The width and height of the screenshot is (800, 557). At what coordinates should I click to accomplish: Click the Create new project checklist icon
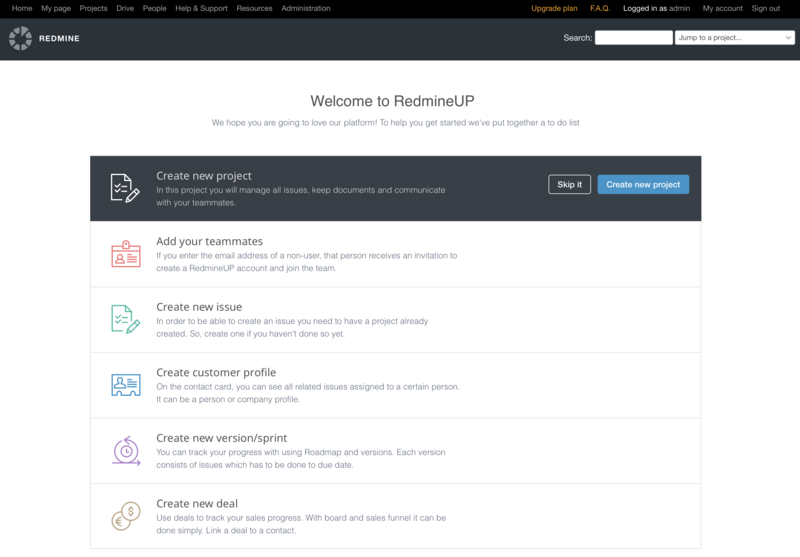tap(125, 187)
